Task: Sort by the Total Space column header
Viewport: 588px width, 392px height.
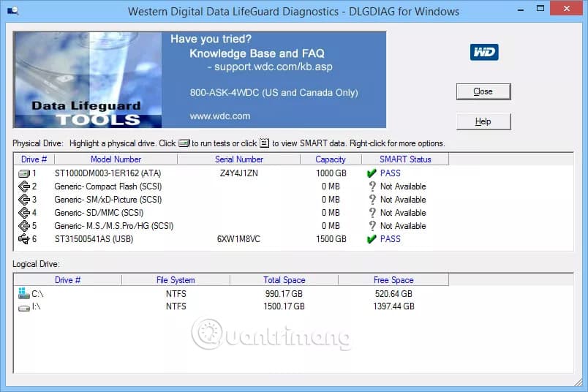Action: click(284, 280)
